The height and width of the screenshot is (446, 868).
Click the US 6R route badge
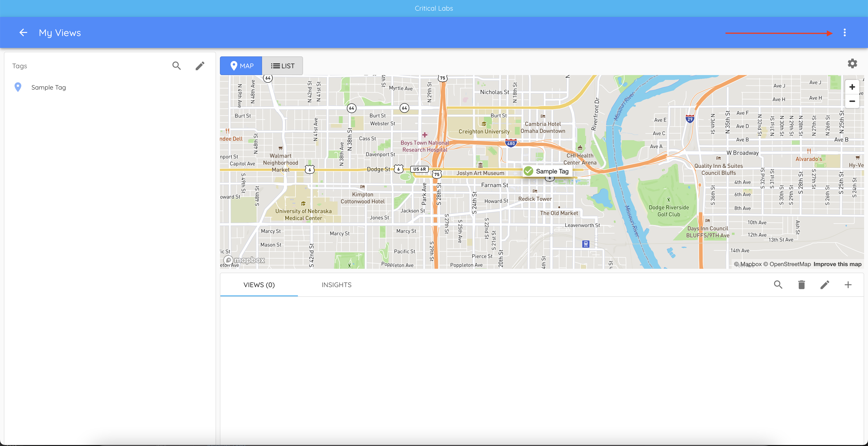point(419,169)
